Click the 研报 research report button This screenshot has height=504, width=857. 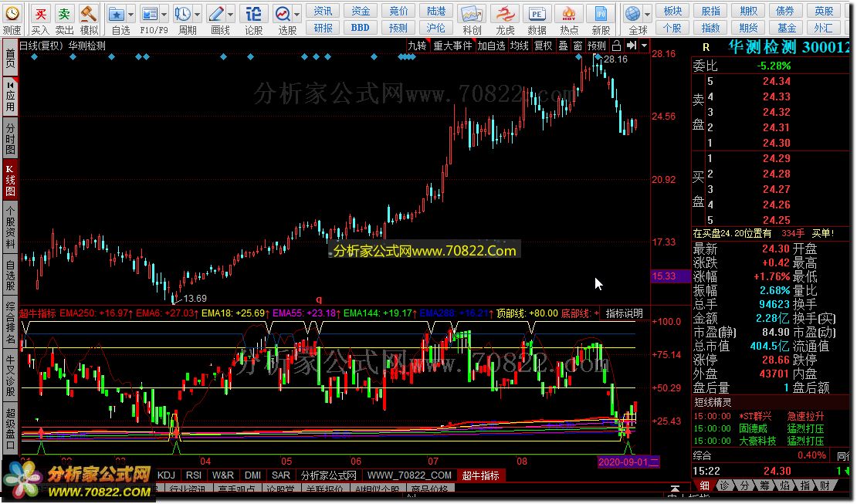323,27
